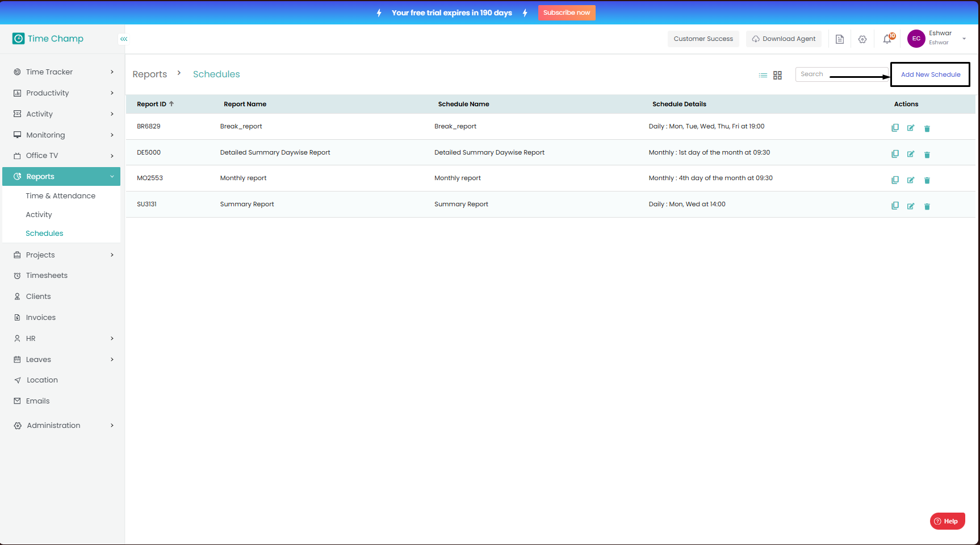Image resolution: width=980 pixels, height=545 pixels.
Task: Click 'Monthly : 4th day of the month' details
Action: (x=711, y=178)
